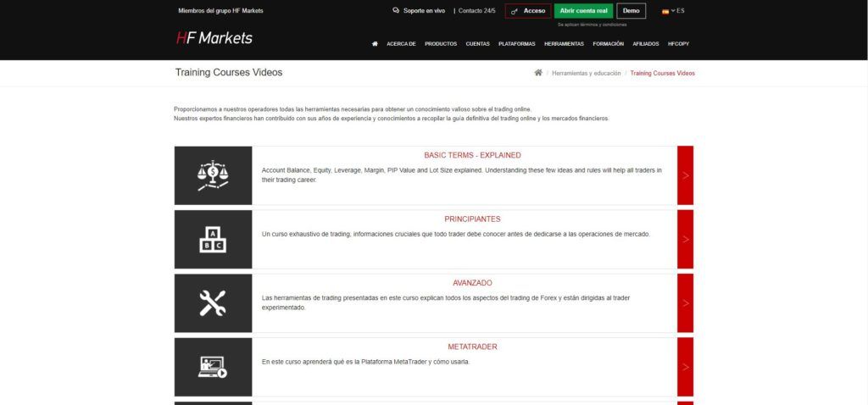Open the HERRAMIENTAS menu
Image resolution: width=868 pixels, height=405 pixels.
click(x=564, y=44)
